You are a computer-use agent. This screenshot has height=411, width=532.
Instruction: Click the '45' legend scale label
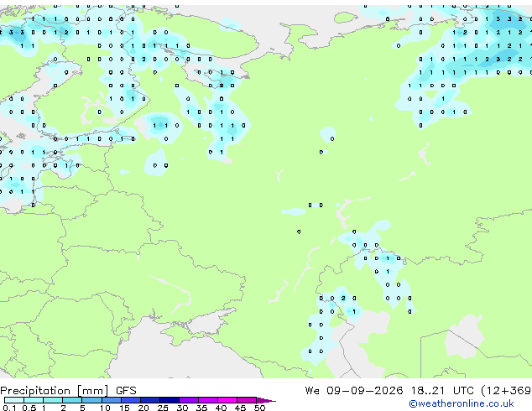(x=240, y=408)
